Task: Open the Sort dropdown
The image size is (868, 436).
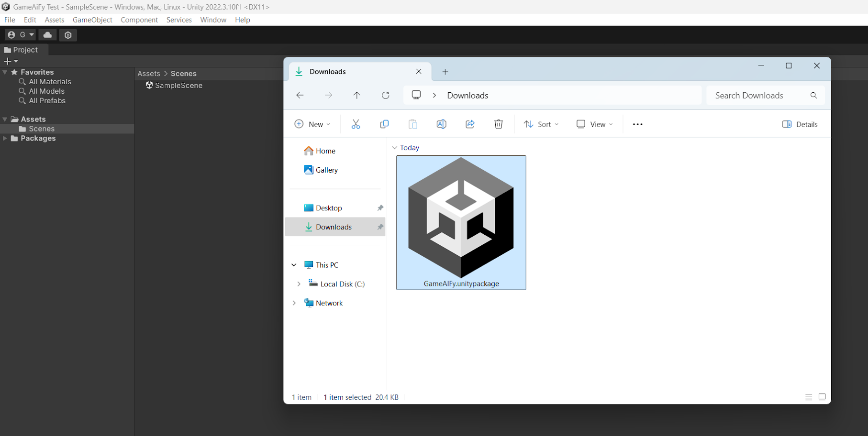Action: tap(541, 124)
